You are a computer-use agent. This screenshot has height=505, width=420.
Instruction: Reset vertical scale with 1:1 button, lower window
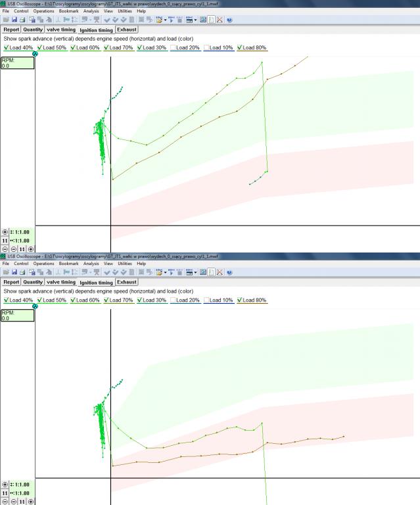5,493
